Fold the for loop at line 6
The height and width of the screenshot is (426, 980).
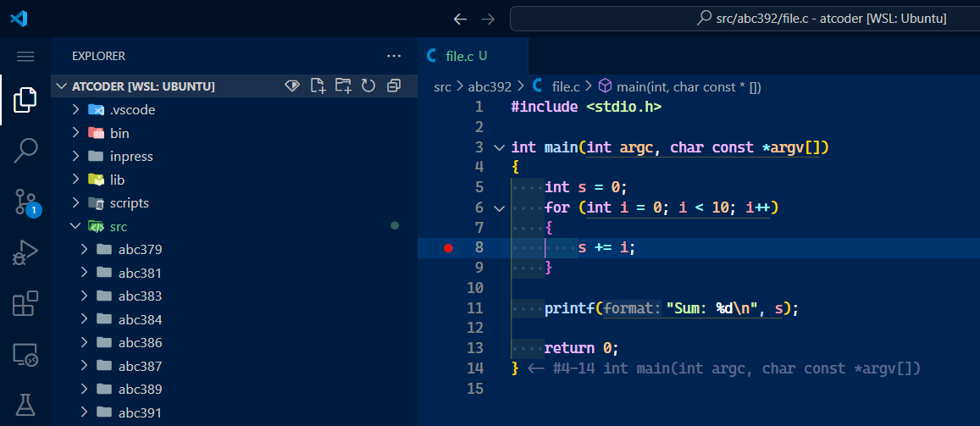pos(499,208)
